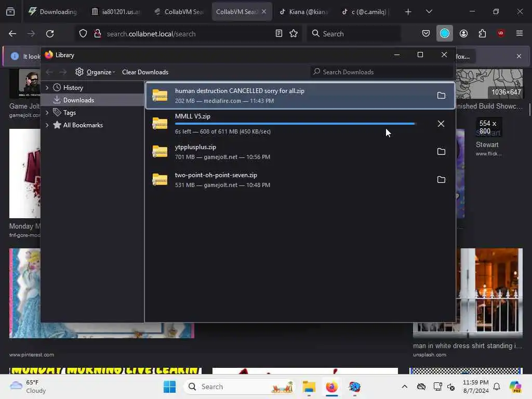Open File Explorer from taskbar

(309, 387)
